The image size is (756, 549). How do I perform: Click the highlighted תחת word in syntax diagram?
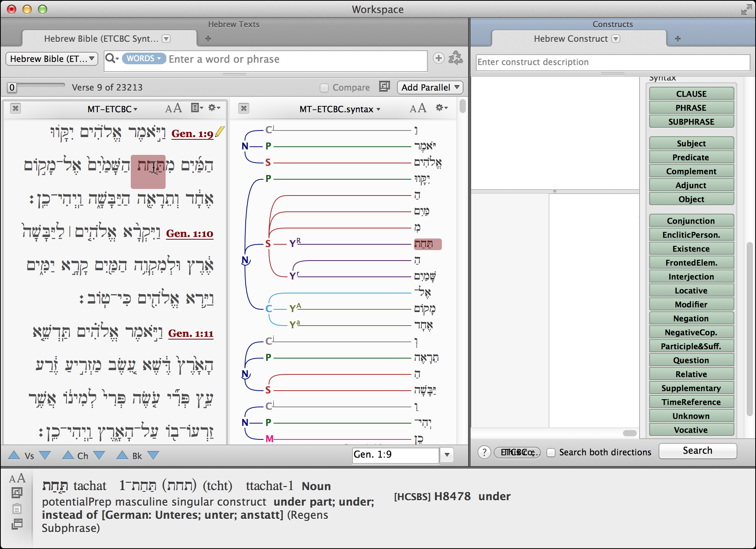click(428, 244)
